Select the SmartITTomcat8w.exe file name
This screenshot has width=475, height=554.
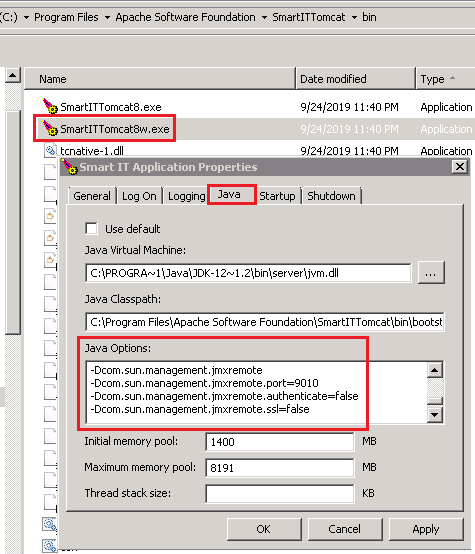coord(115,129)
